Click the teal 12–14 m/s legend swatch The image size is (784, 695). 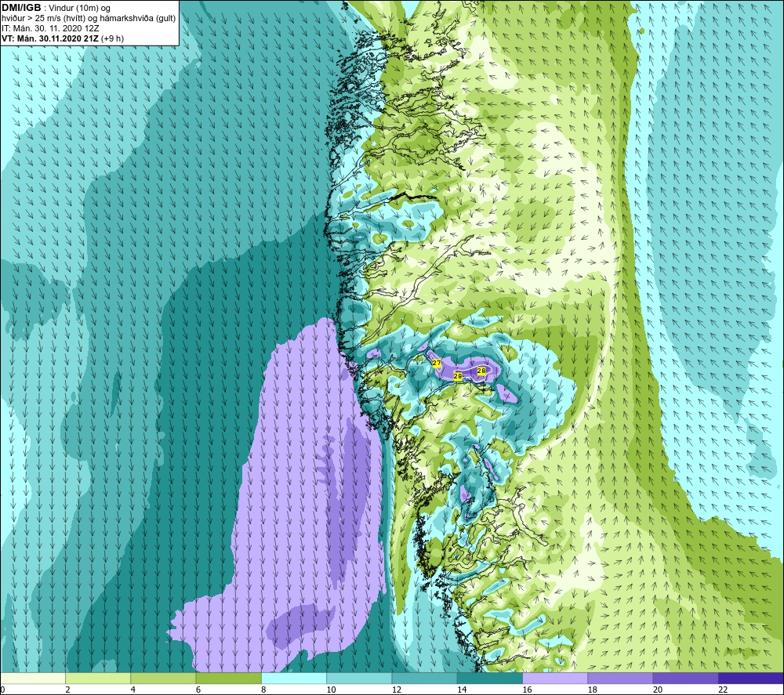click(x=424, y=678)
